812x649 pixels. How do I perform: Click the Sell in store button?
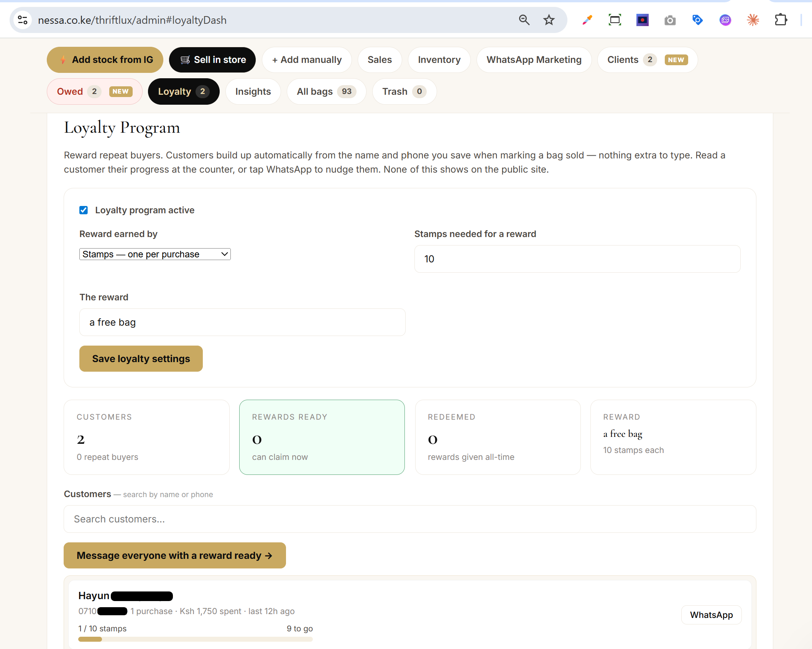(212, 60)
